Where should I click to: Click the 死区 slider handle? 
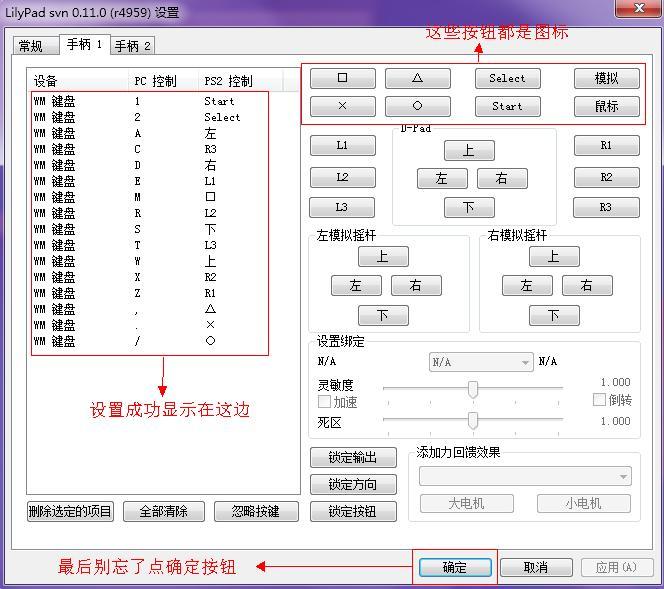[473, 420]
